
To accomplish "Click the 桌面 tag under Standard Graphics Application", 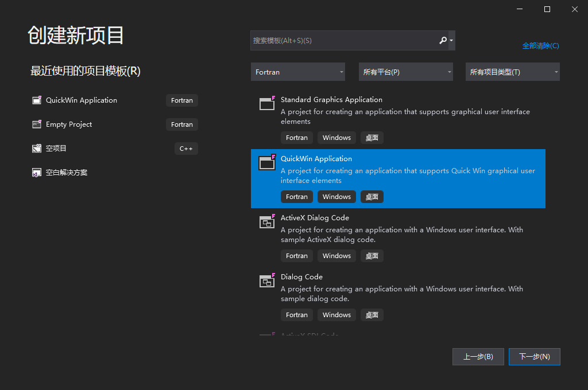I will [x=372, y=137].
